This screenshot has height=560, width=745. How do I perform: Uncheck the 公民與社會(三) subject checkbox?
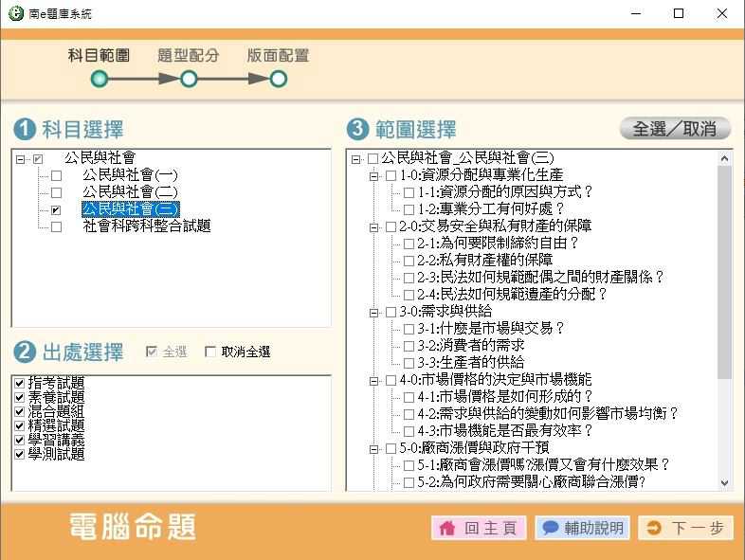(57, 210)
